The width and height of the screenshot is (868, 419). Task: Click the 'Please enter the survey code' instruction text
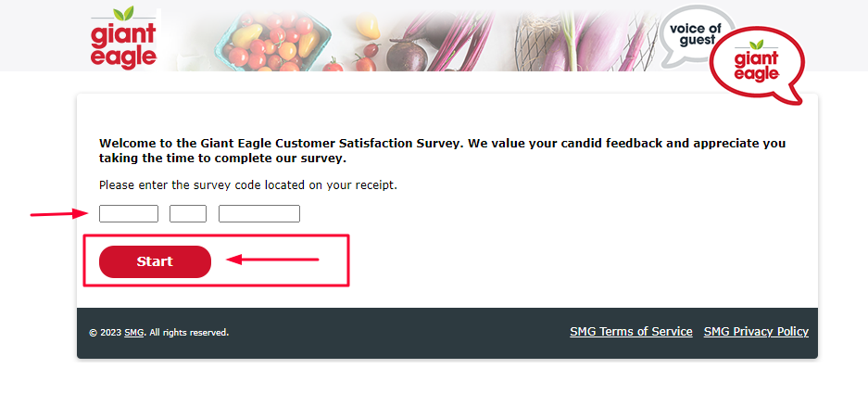[248, 185]
